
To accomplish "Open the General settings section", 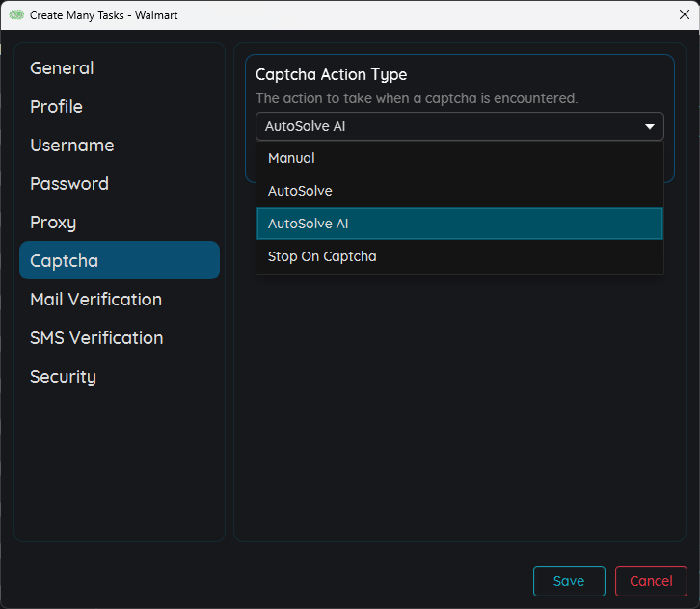I will (x=62, y=68).
